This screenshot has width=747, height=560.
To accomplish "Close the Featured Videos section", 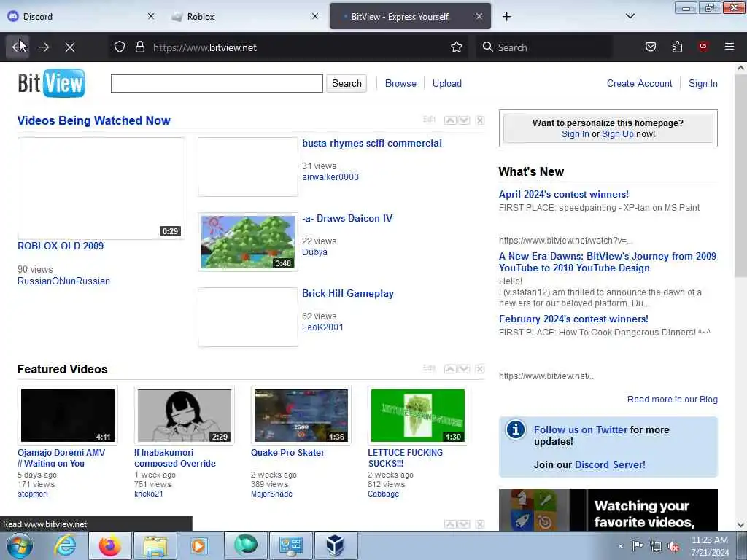I will [480, 368].
